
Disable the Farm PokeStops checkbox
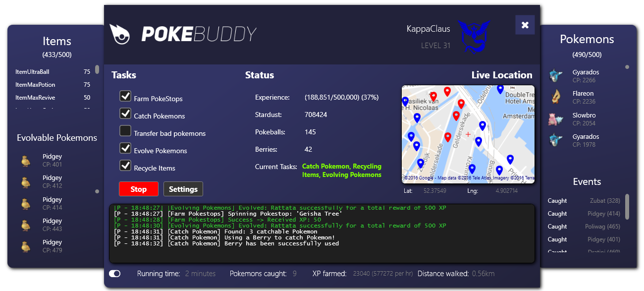125,96
